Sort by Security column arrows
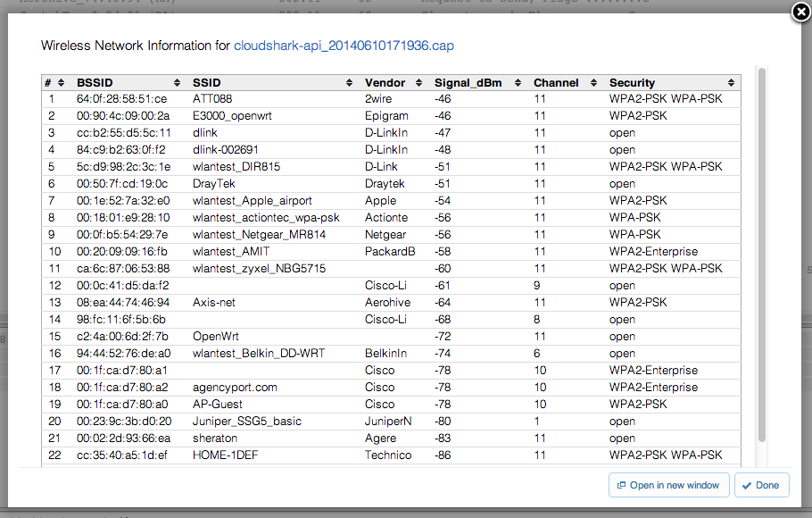 click(731, 83)
